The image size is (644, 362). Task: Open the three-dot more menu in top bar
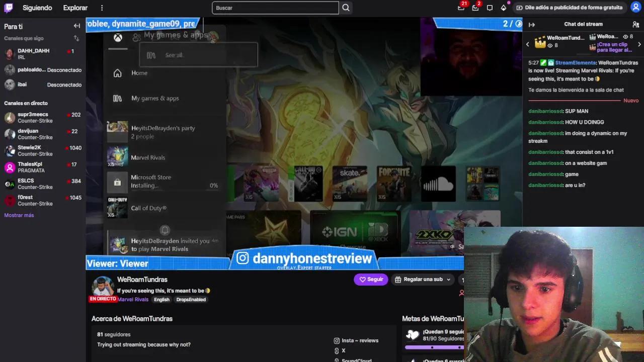(102, 8)
